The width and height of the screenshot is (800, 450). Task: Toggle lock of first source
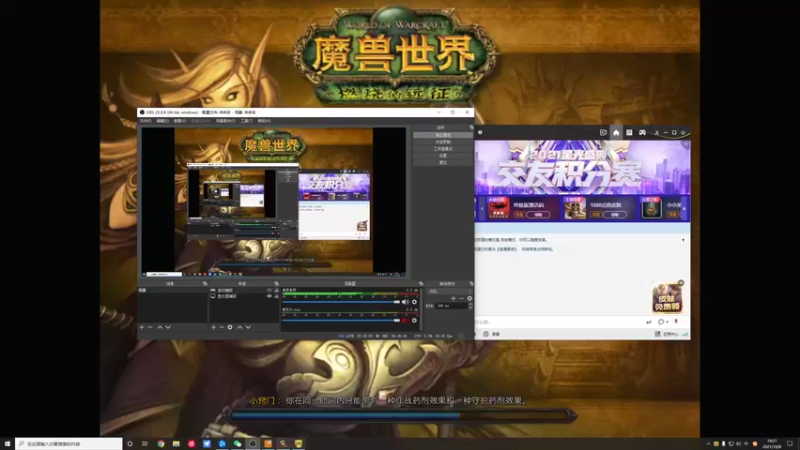click(277, 290)
